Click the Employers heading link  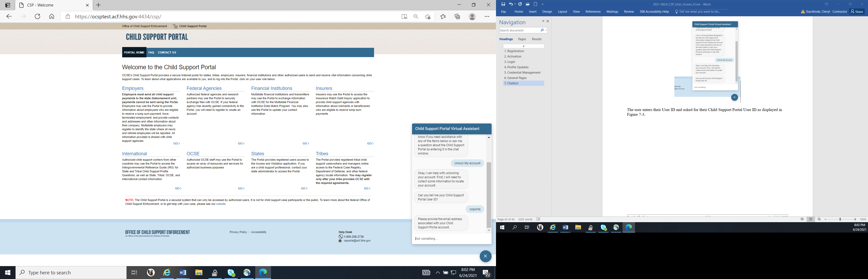[x=133, y=88]
